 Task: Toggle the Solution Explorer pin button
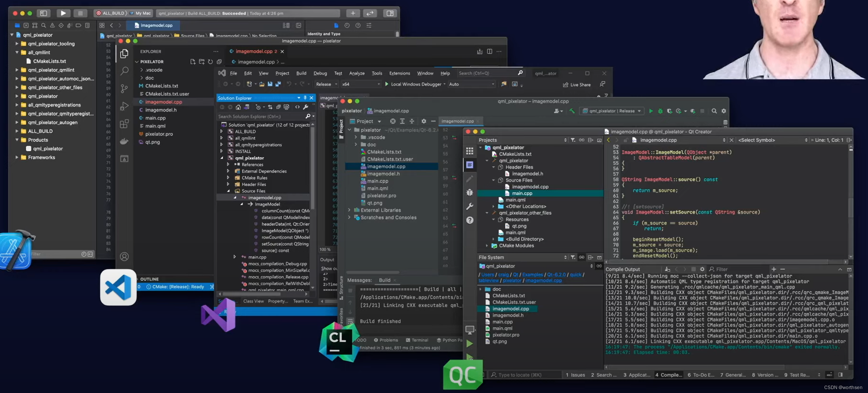click(x=305, y=98)
